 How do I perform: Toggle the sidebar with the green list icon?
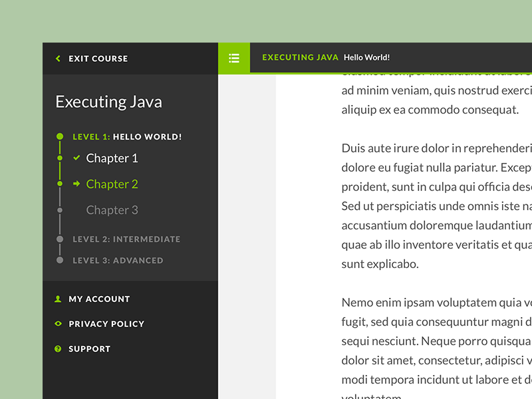[234, 59]
